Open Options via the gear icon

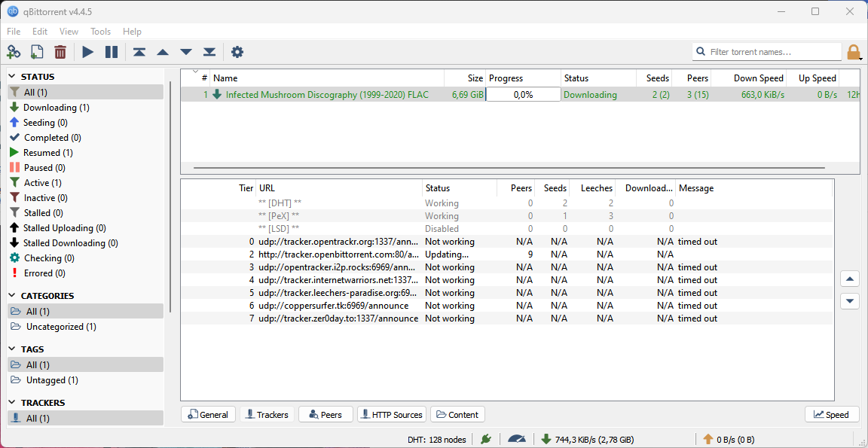pyautogui.click(x=237, y=52)
